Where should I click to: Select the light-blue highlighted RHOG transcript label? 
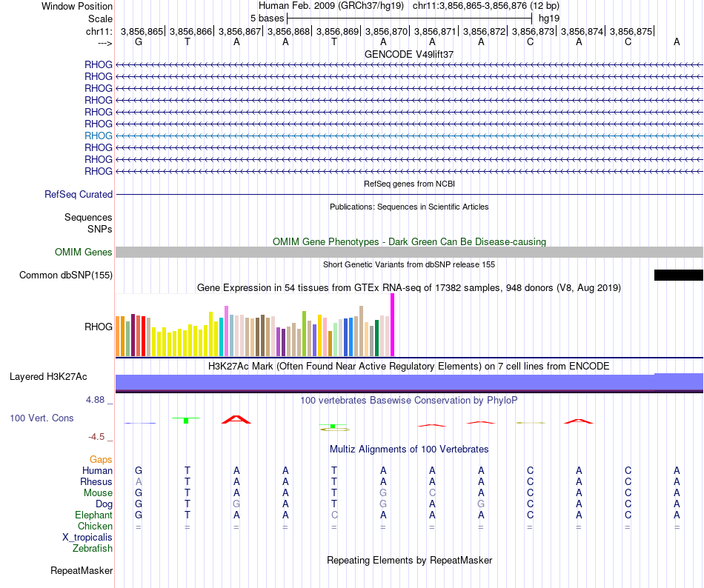pyautogui.click(x=99, y=136)
